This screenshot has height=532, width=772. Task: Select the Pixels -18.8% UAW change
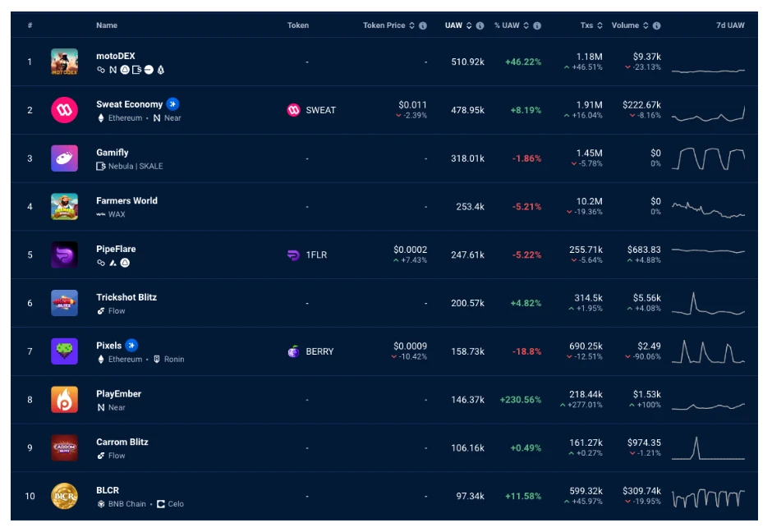(x=526, y=351)
